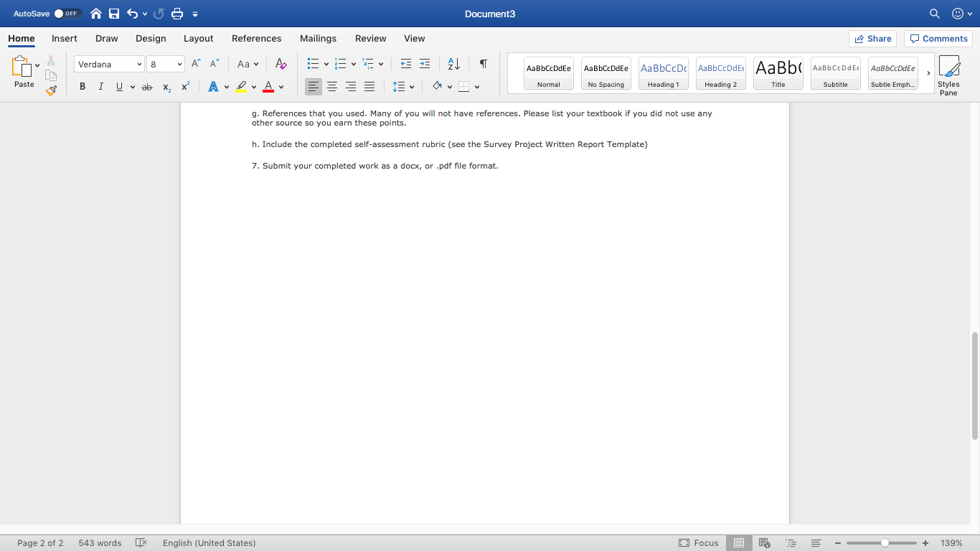Expand the bullet list options arrow
The width and height of the screenshot is (980, 551).
coord(326,64)
